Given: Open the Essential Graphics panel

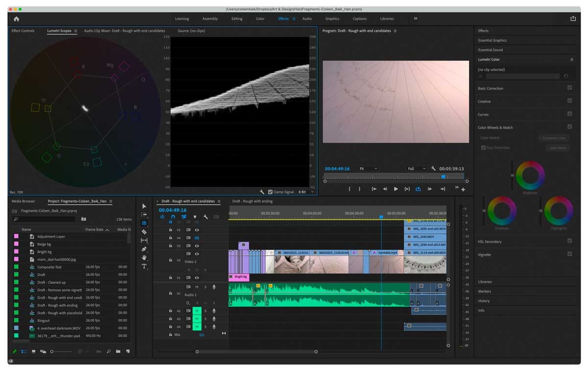Looking at the screenshot, I should (492, 40).
